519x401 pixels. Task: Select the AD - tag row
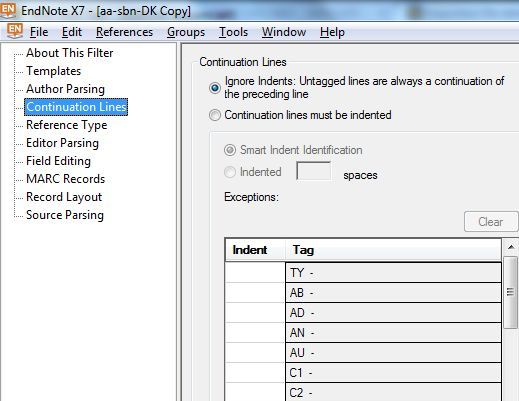point(393,313)
